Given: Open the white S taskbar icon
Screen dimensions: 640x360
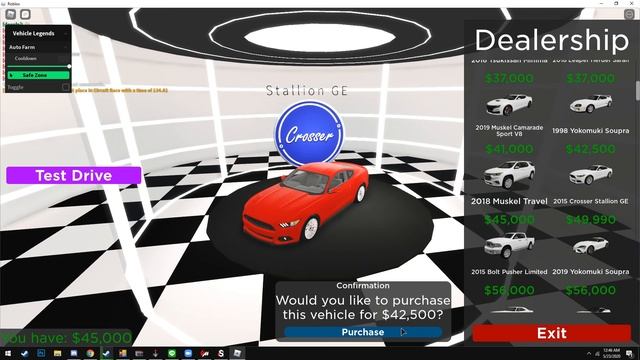Looking at the screenshot, I should pos(221,353).
